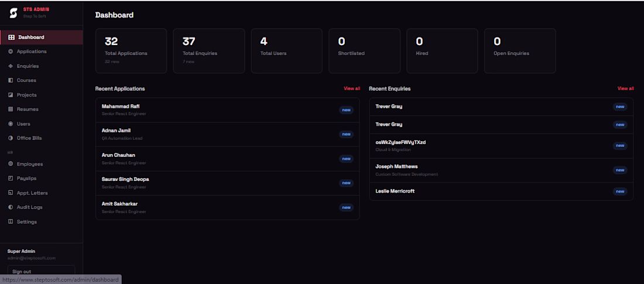644x284 pixels.
Task: Click the Projects icon in sidebar
Action: [11, 95]
